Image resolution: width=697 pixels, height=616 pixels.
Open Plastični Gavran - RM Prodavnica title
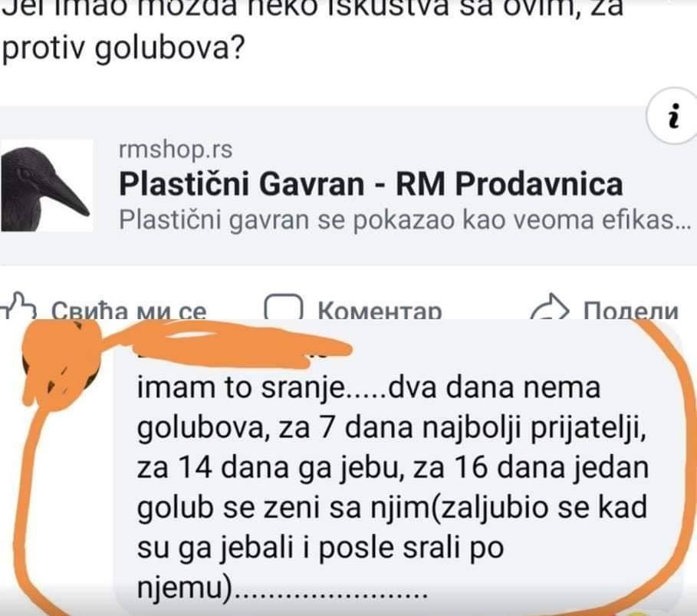[x=370, y=183]
